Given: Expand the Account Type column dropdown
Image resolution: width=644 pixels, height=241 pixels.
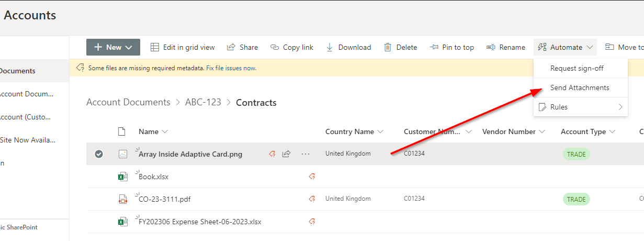Looking at the screenshot, I should tap(612, 132).
